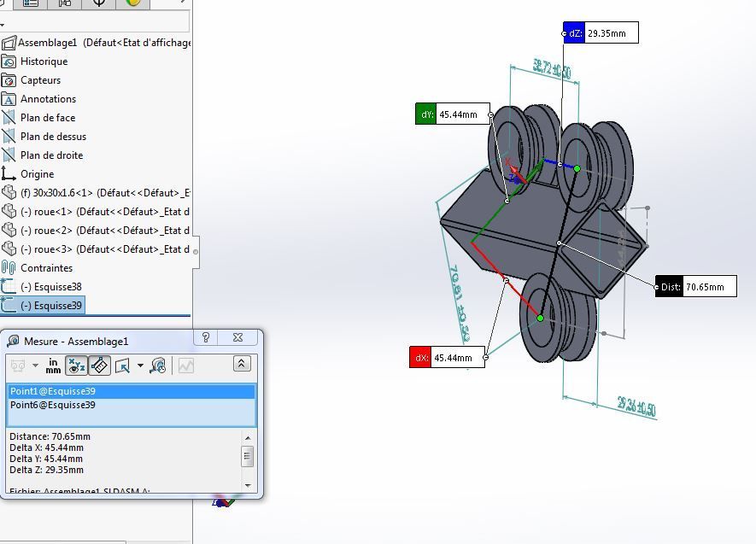Screen dimensions: 756x544
Task: Select Plan de dessus plane
Action: point(53,137)
